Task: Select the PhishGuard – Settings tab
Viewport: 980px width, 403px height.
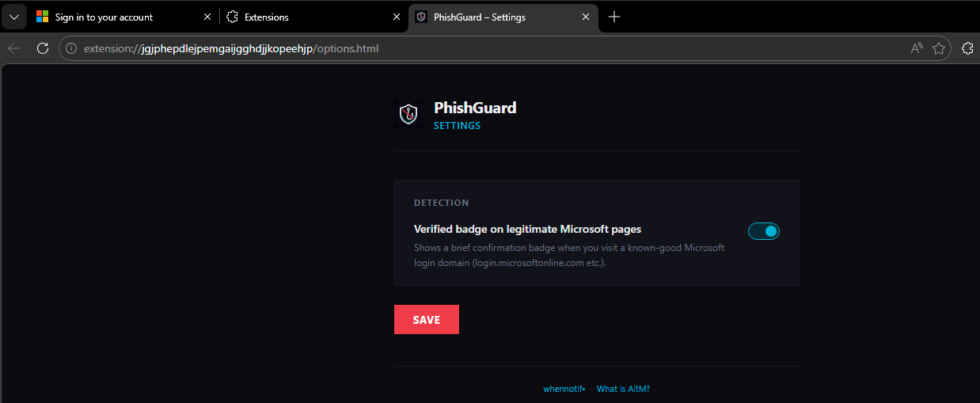Action: [x=503, y=17]
